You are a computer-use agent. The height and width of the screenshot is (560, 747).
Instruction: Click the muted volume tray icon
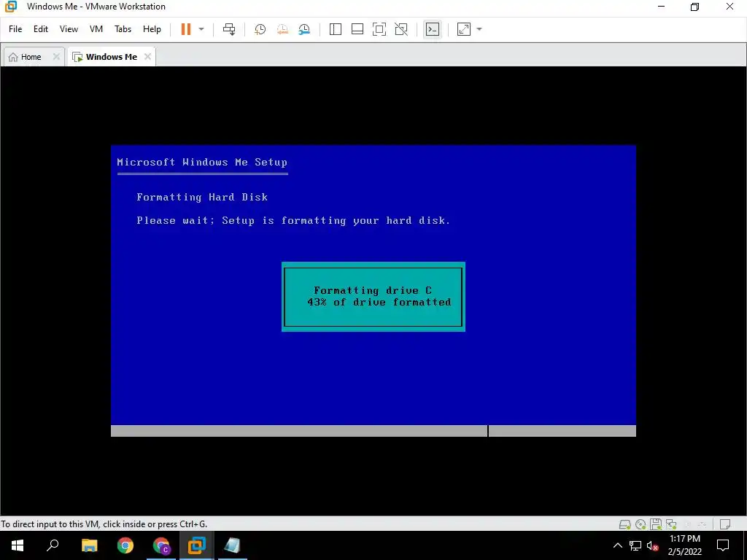(652, 545)
